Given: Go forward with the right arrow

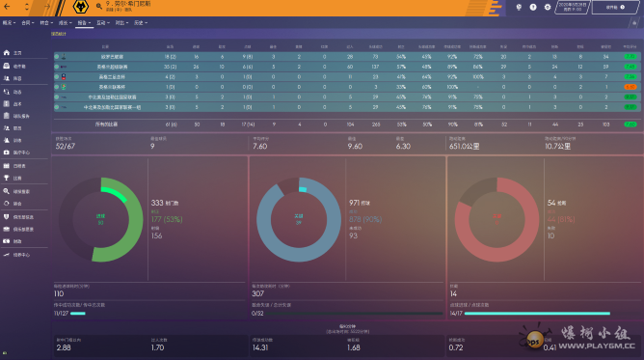Looking at the screenshot, I should [47, 7].
